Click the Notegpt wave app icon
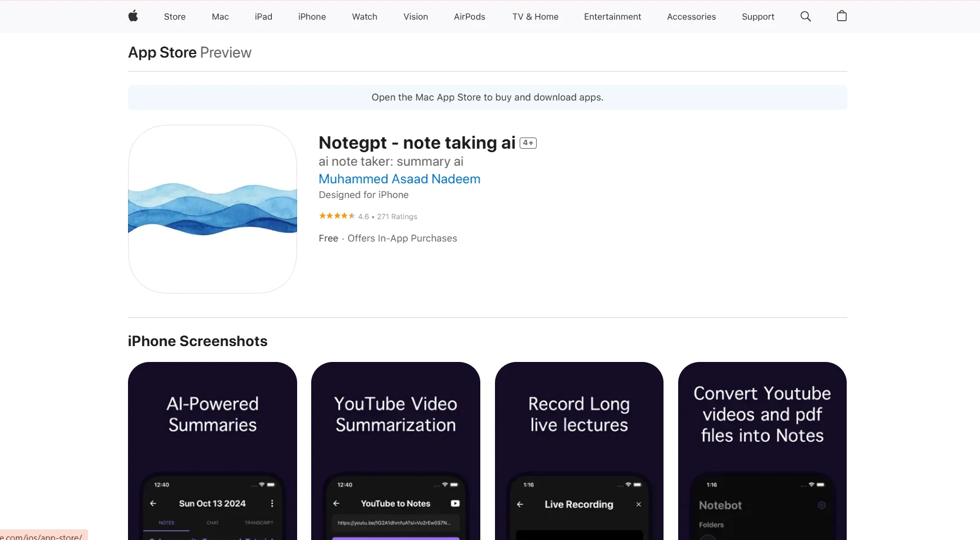Image resolution: width=980 pixels, height=540 pixels. coord(213,209)
